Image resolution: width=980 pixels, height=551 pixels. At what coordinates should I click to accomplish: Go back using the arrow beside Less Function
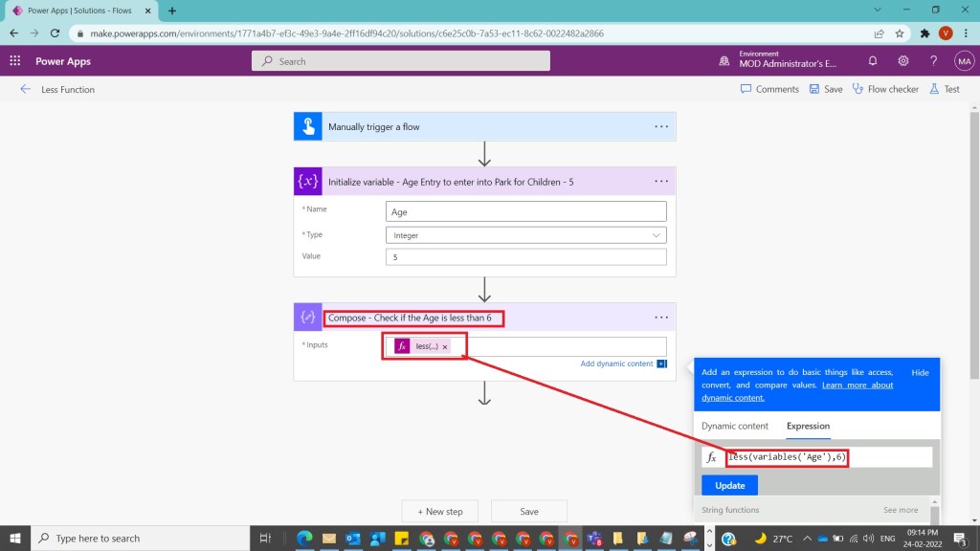click(25, 89)
